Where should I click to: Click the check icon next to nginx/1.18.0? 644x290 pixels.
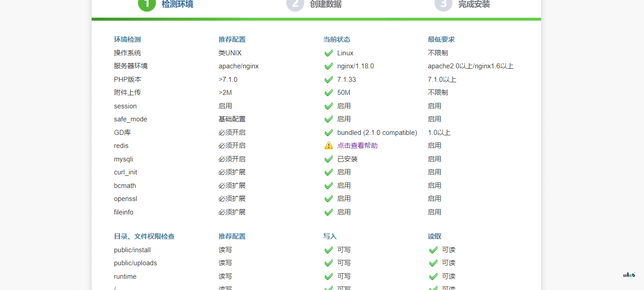tap(329, 66)
